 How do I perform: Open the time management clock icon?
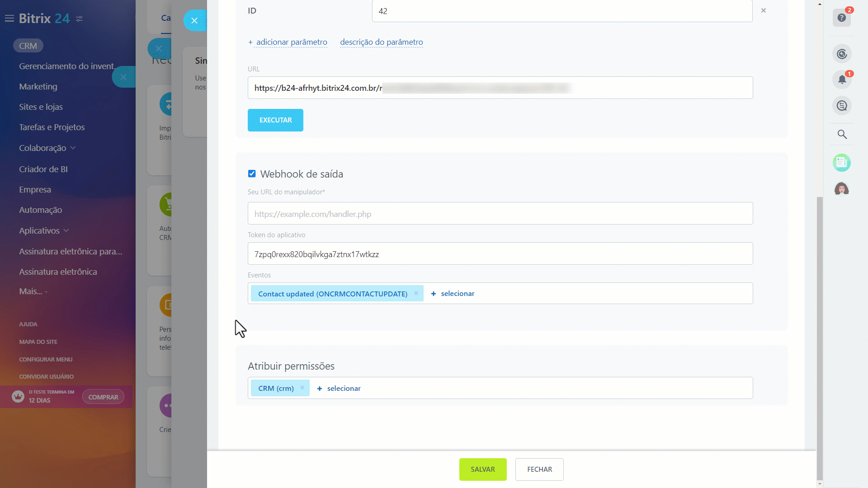[841, 53]
